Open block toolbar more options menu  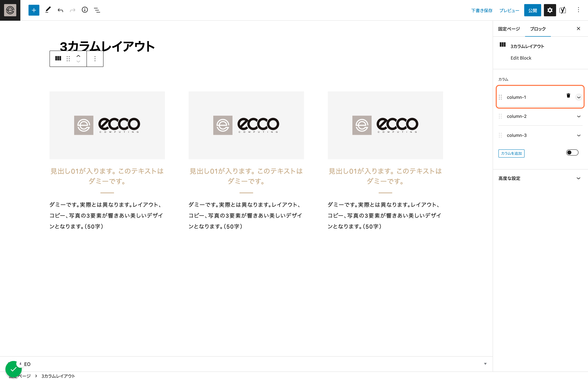95,58
